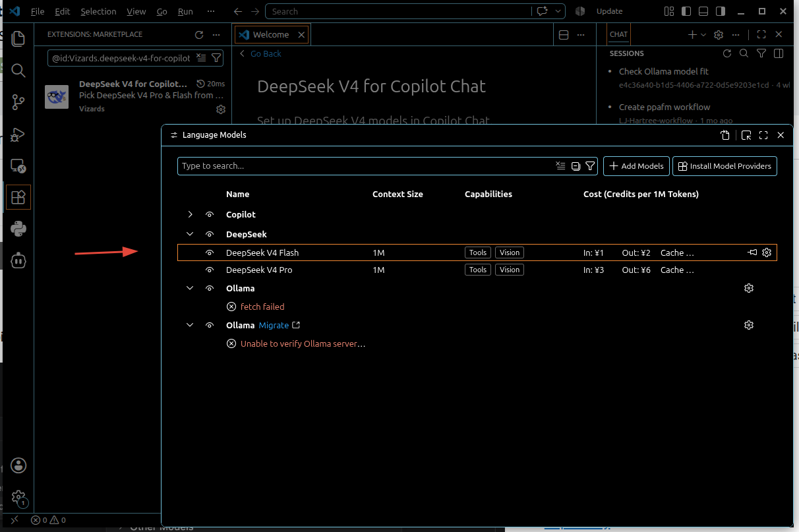Open settings gear for DeepSeek V4 Flash

point(767,252)
